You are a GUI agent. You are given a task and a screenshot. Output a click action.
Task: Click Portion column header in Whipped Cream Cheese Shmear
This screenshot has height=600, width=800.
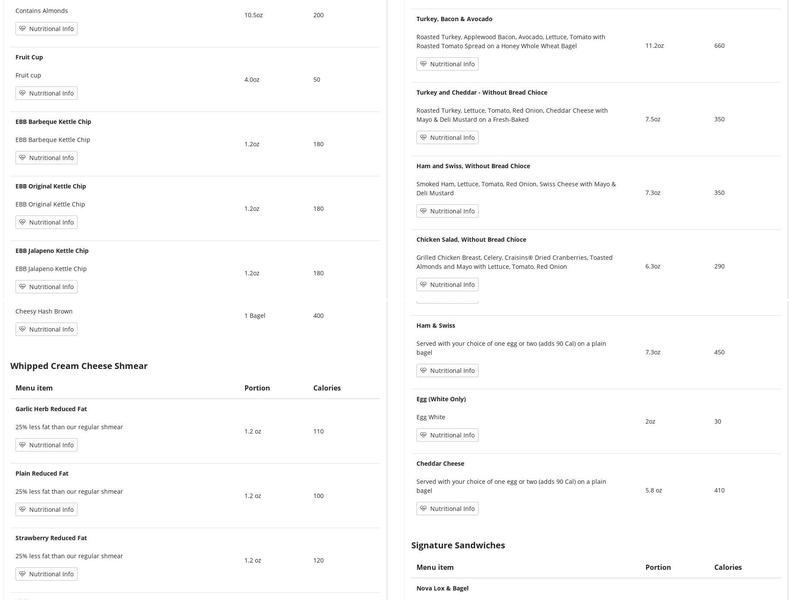[257, 388]
